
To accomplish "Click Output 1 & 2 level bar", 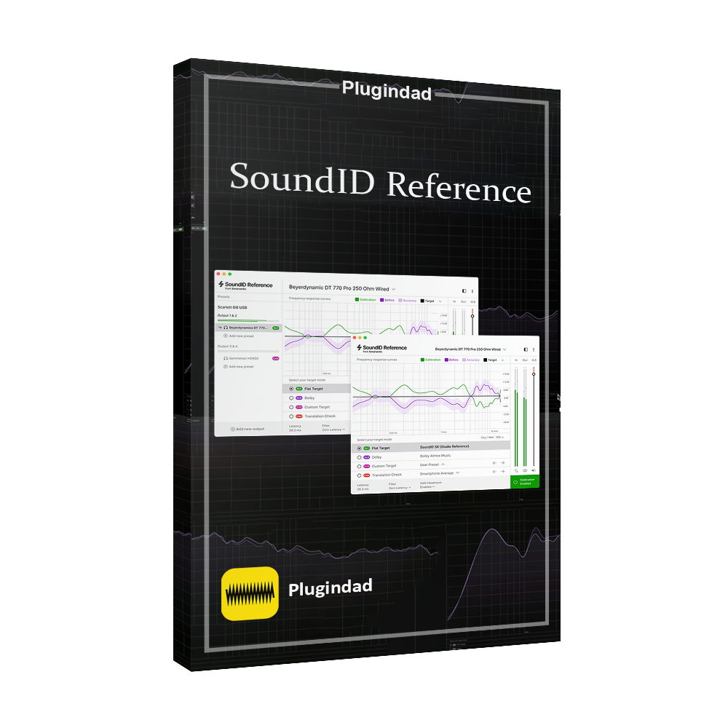I will (248, 321).
